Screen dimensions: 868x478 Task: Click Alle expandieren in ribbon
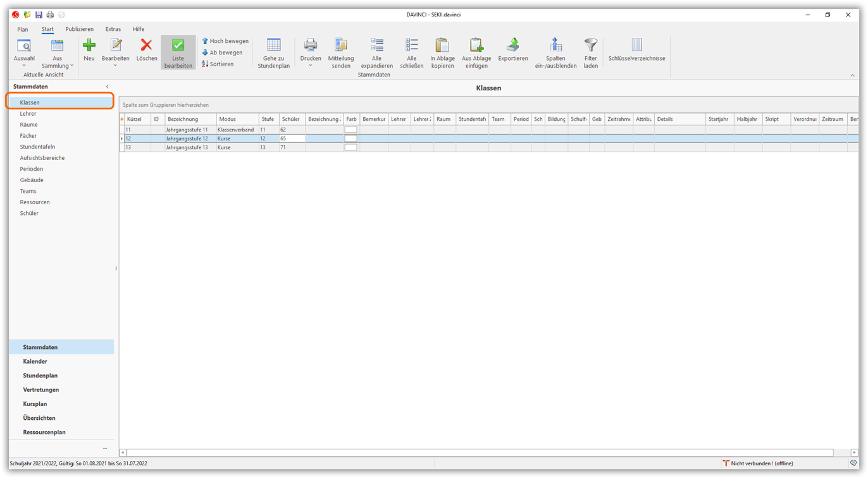click(377, 46)
